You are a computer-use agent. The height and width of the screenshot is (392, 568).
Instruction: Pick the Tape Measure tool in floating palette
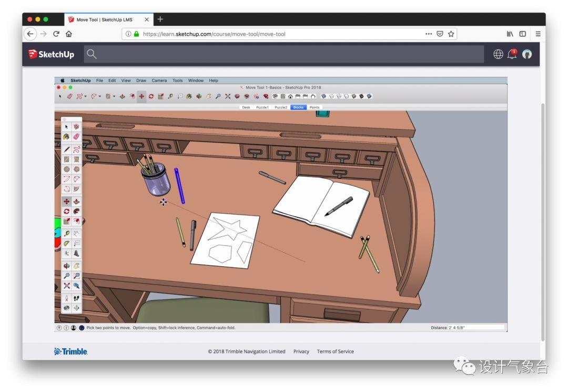[67, 234]
